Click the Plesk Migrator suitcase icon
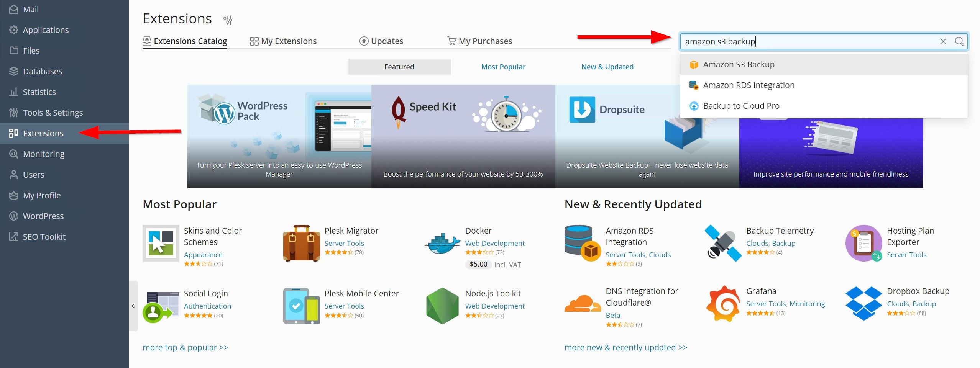Image resolution: width=980 pixels, height=368 pixels. coord(302,243)
